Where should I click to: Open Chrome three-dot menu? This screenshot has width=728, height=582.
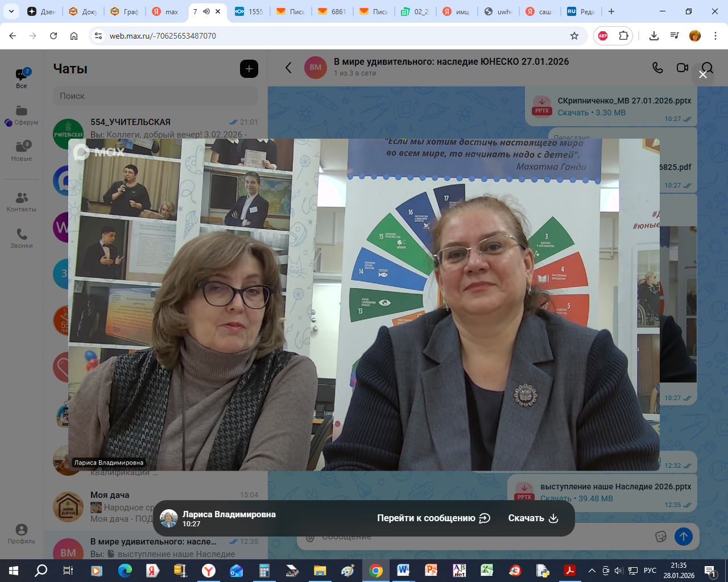click(x=714, y=36)
